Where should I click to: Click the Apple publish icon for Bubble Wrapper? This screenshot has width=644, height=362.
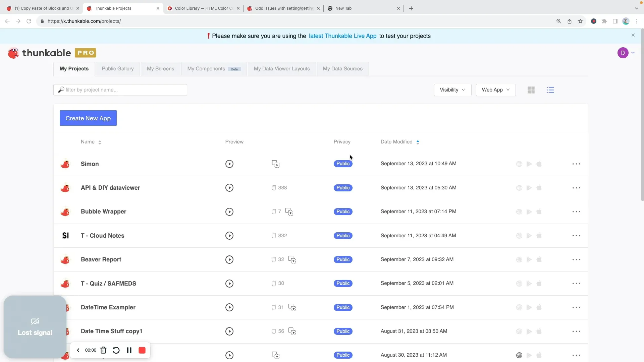click(539, 212)
